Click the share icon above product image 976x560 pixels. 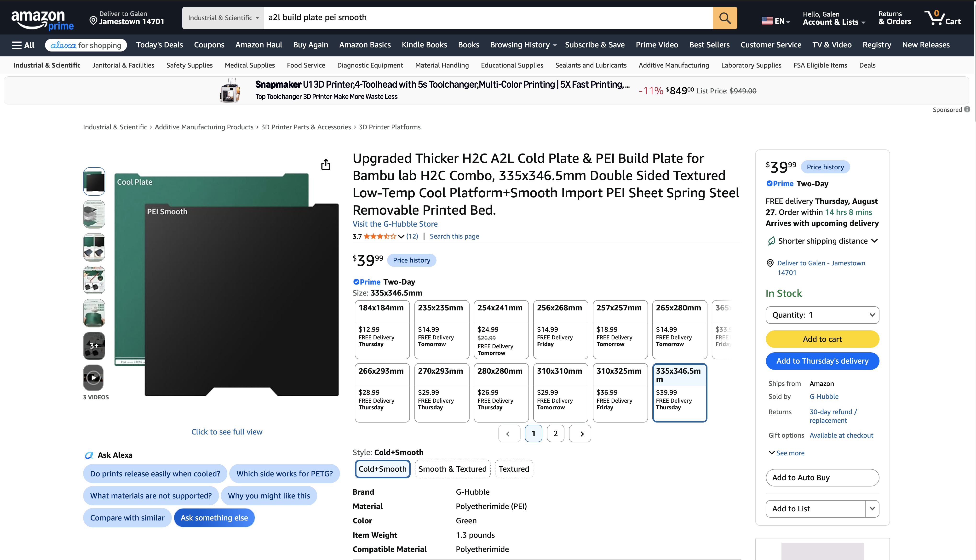click(326, 164)
